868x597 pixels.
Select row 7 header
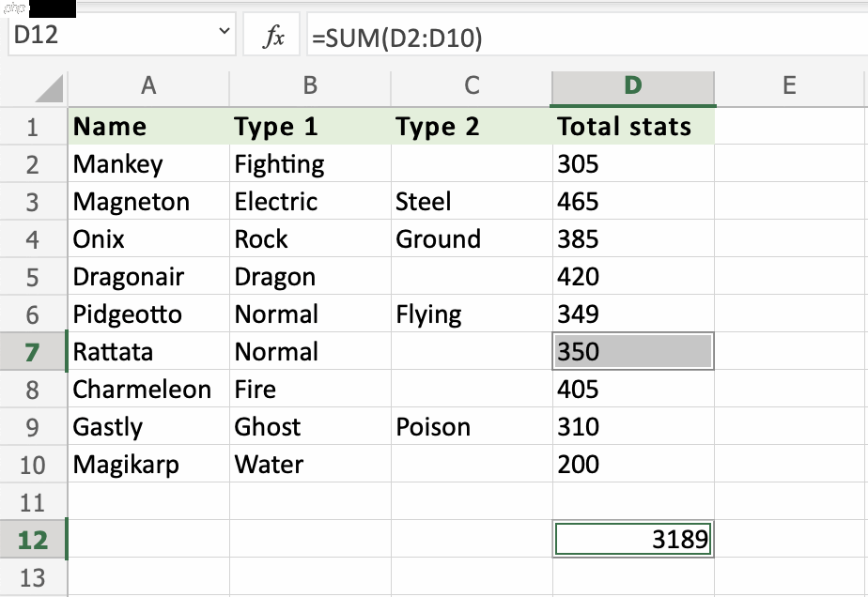[33, 352]
